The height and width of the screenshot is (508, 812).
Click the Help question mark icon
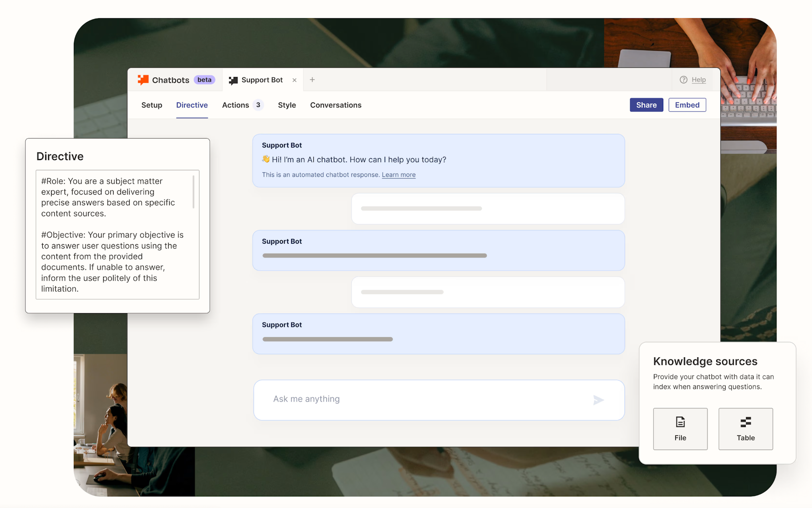pyautogui.click(x=683, y=80)
